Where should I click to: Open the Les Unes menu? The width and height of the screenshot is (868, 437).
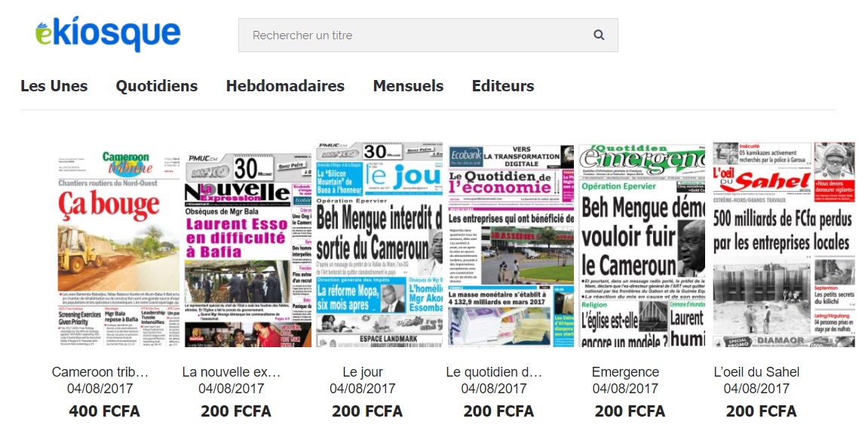pyautogui.click(x=54, y=86)
